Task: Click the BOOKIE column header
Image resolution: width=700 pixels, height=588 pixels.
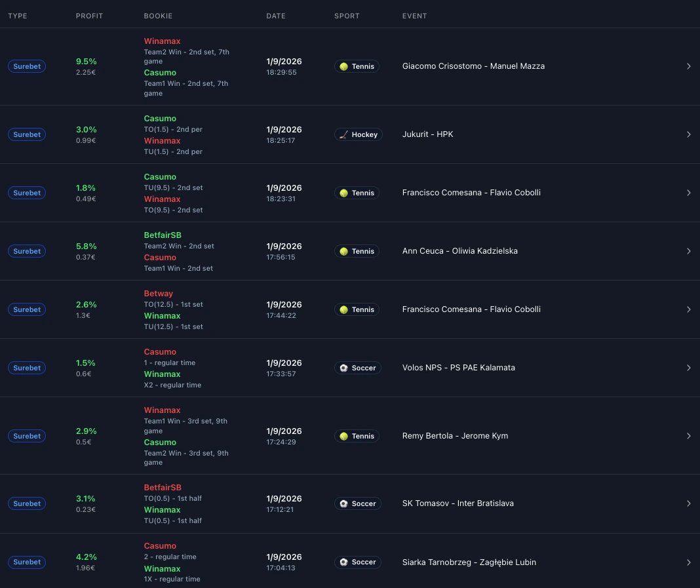Action: (x=158, y=16)
